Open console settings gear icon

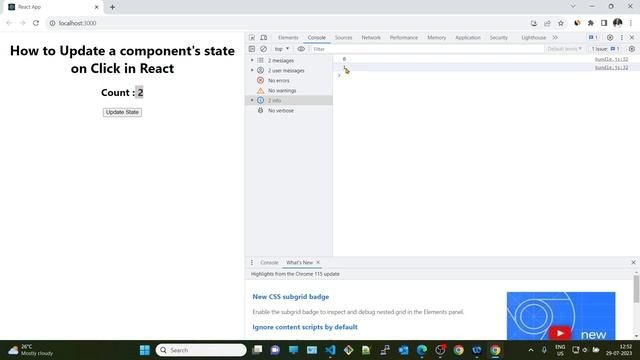pyautogui.click(x=631, y=49)
